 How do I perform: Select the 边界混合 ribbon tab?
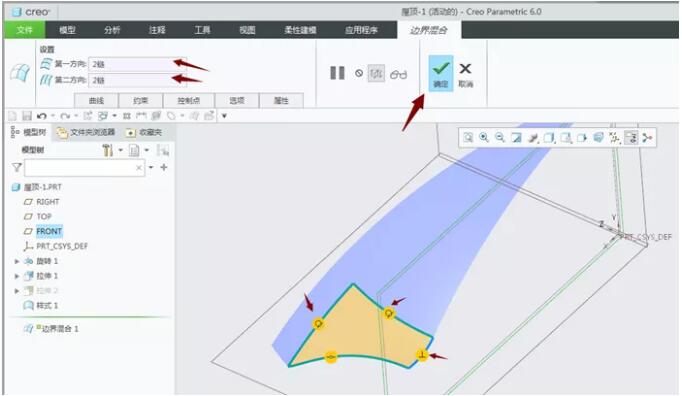pos(429,30)
